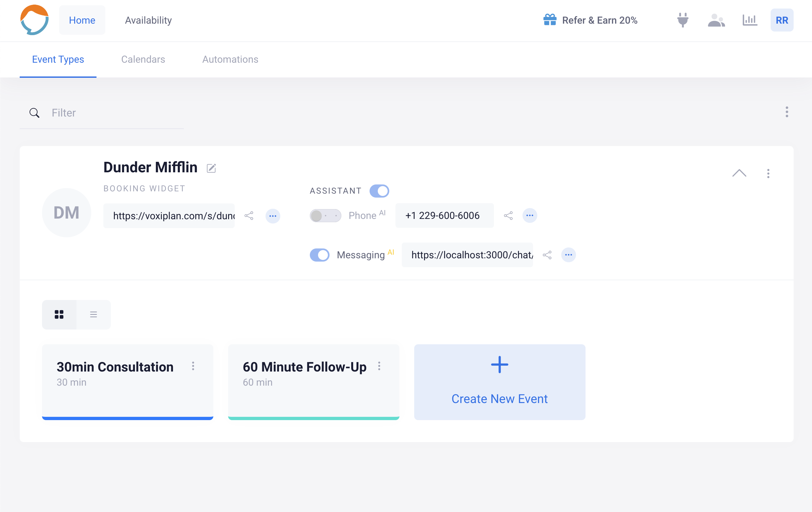The height and width of the screenshot is (512, 812).
Task: Open the 60 Minute Follow-Up options menu
Action: pyautogui.click(x=379, y=367)
